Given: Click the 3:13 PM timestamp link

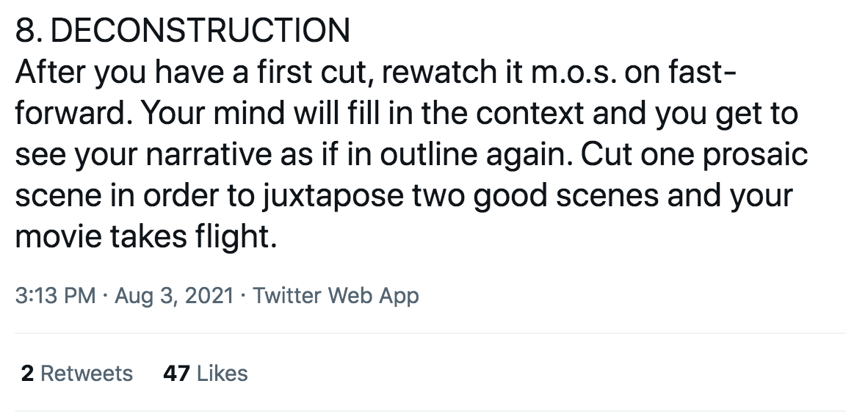Looking at the screenshot, I should [x=55, y=296].
